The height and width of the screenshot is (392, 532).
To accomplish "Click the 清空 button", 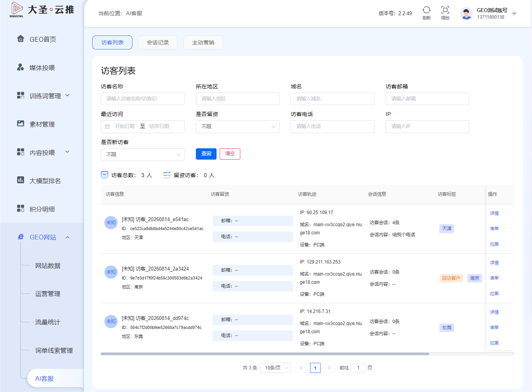I will [230, 154].
